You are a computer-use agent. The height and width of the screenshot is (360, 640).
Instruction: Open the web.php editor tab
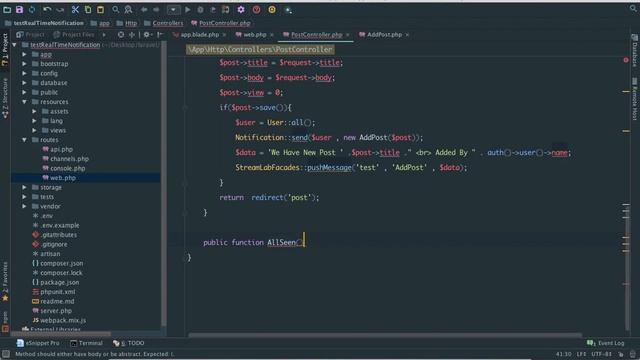tap(255, 35)
